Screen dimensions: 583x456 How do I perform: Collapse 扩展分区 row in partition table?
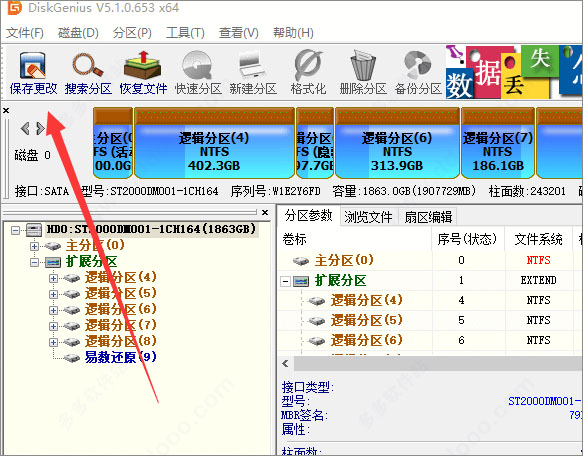tap(285, 281)
